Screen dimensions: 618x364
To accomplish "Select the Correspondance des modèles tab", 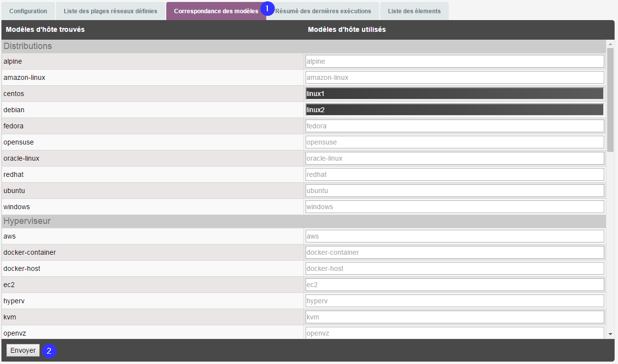I will pyautogui.click(x=216, y=11).
